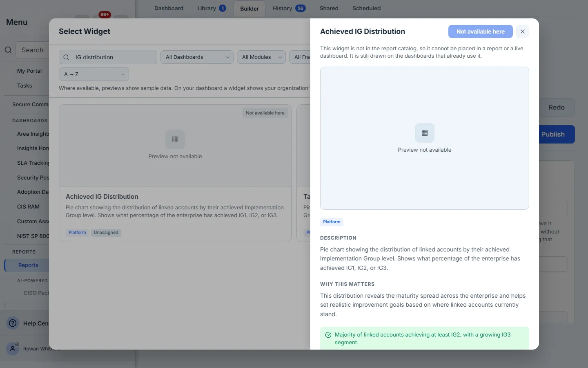Click the Publish button

557,134
